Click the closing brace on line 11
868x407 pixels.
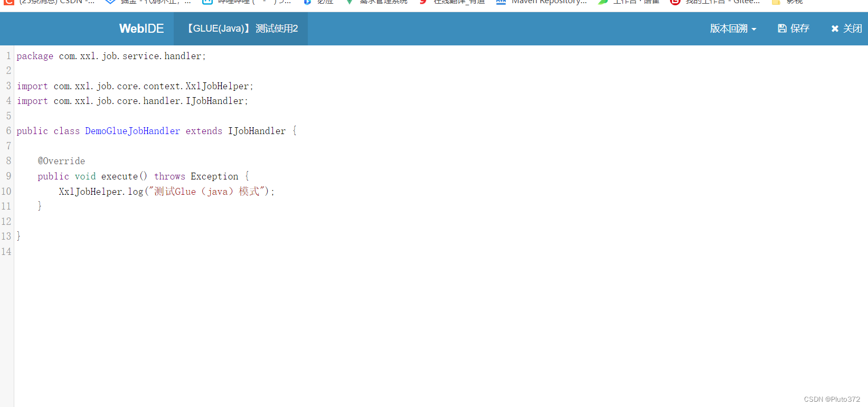[x=40, y=206]
